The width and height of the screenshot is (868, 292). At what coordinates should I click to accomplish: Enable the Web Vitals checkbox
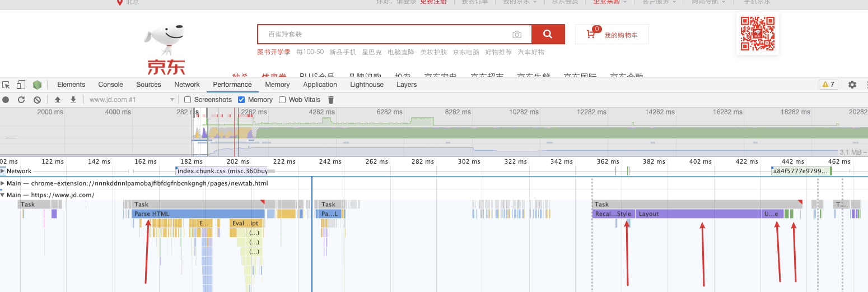coord(283,100)
